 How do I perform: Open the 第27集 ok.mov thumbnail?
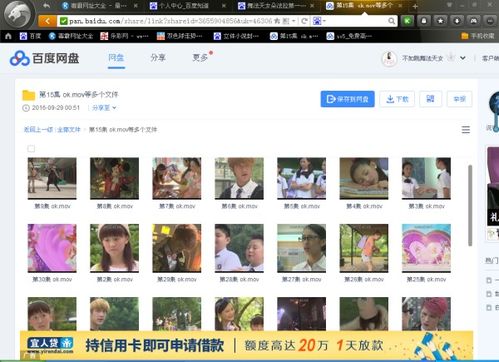click(x=301, y=248)
